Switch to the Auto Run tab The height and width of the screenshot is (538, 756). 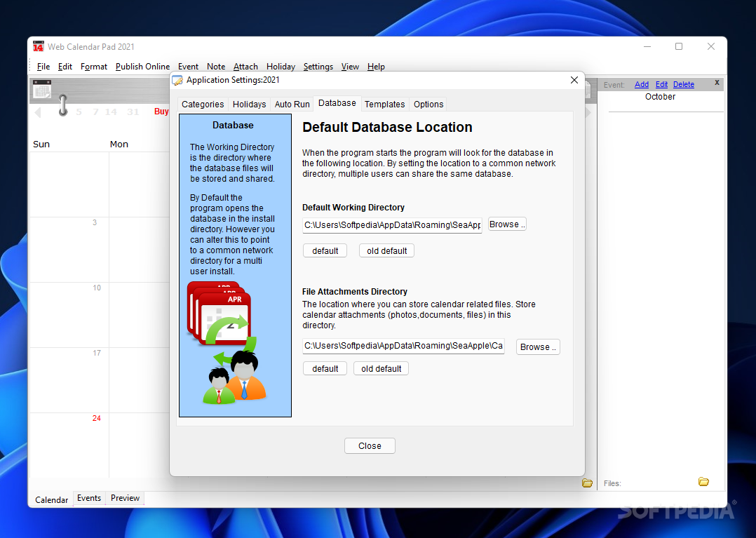292,104
